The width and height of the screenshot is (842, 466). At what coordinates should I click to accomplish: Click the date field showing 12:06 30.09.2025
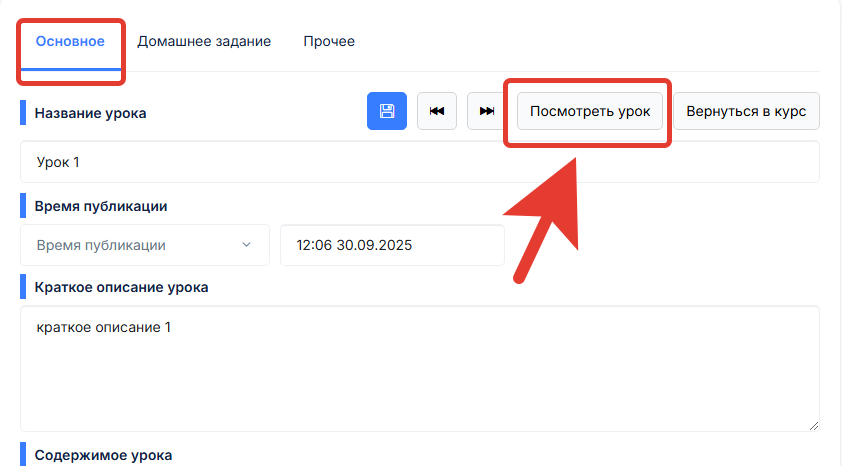click(x=393, y=245)
